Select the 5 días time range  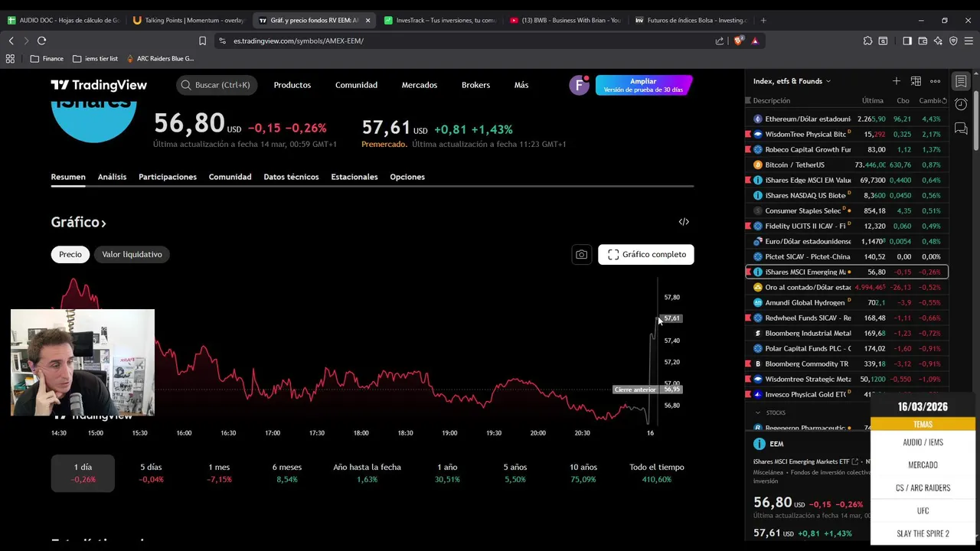click(x=151, y=473)
